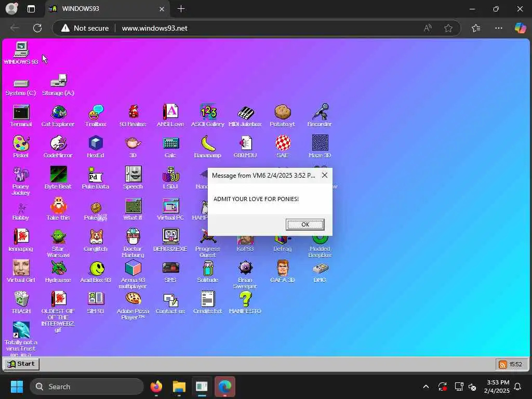Open MANIFESTO question mark icon

[245, 303]
